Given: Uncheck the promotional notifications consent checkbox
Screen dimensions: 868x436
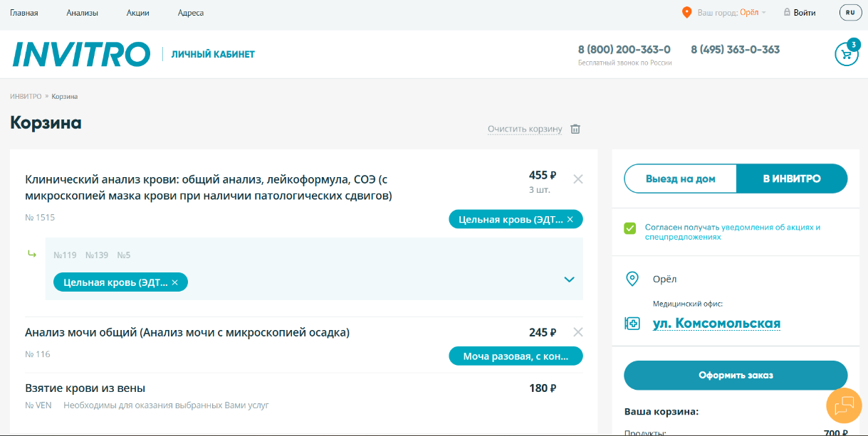Looking at the screenshot, I should click(x=629, y=228).
